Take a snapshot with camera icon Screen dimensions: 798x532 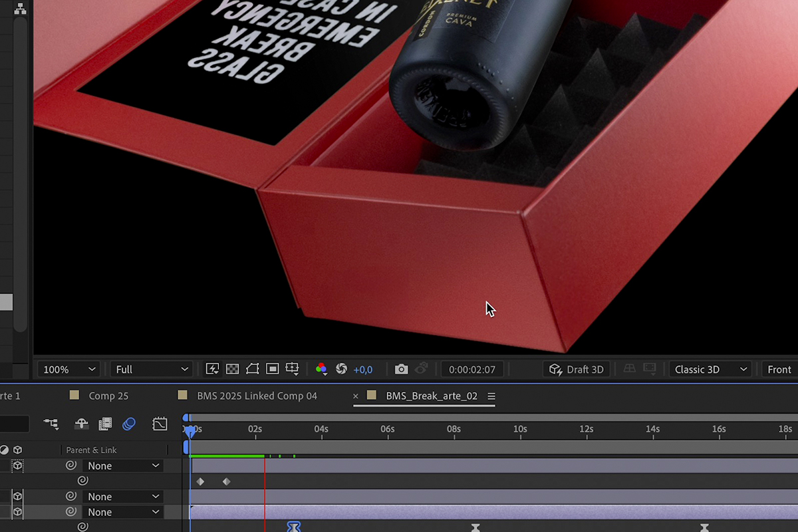point(401,369)
